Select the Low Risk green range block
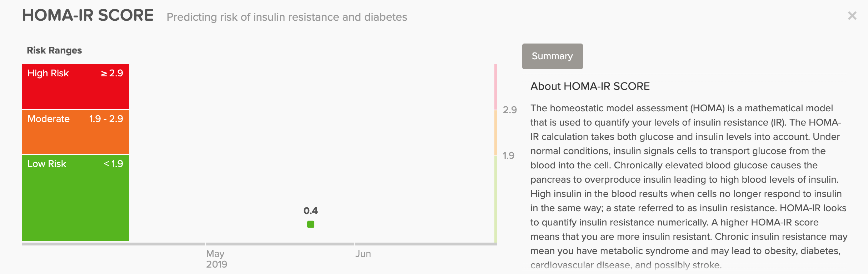868x274 pixels. tap(76, 198)
